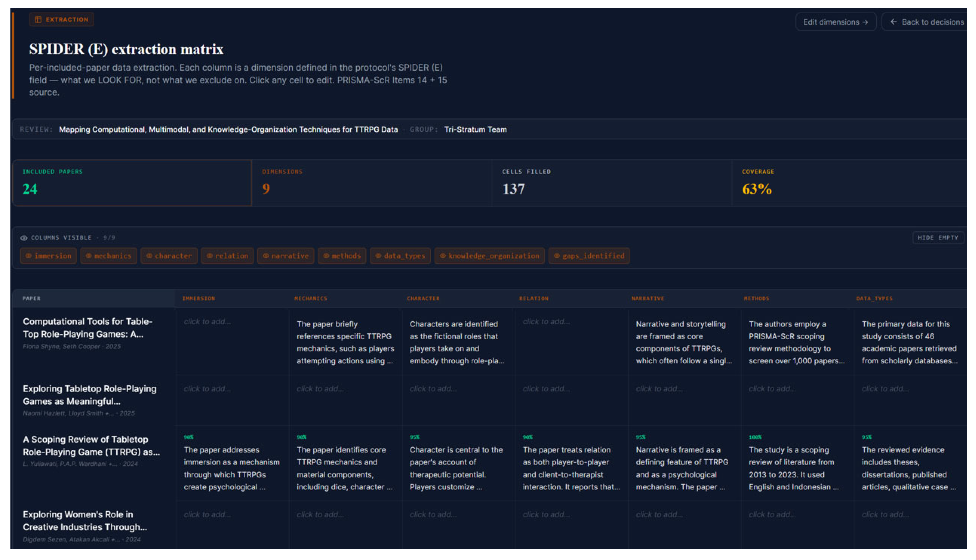The height and width of the screenshot is (560, 976).
Task: Edit cell 'Narrative is framed as a defining feature'
Action: coord(682,469)
